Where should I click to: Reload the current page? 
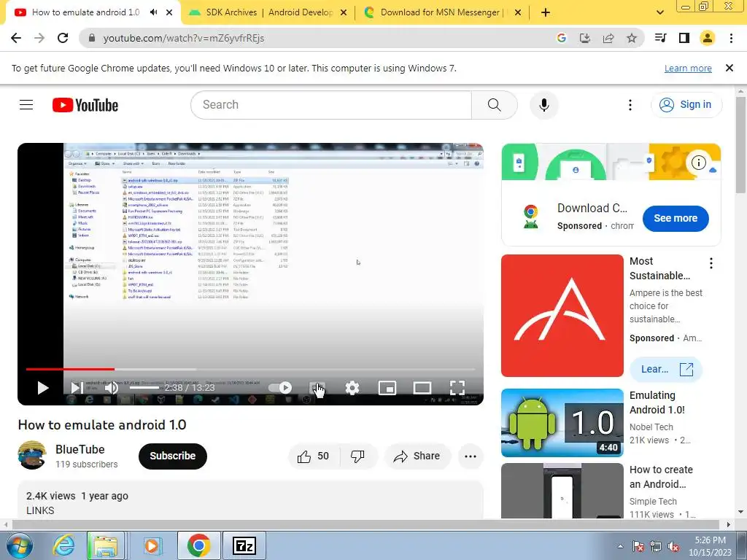pos(63,38)
